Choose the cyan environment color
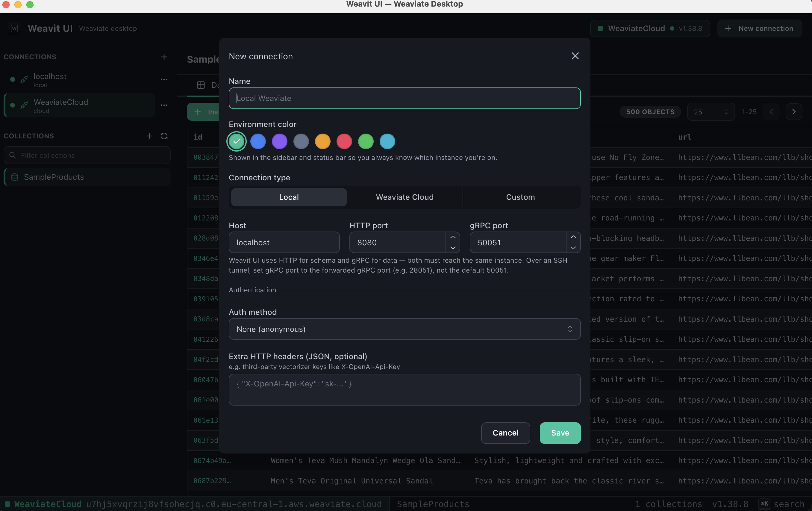 (387, 141)
